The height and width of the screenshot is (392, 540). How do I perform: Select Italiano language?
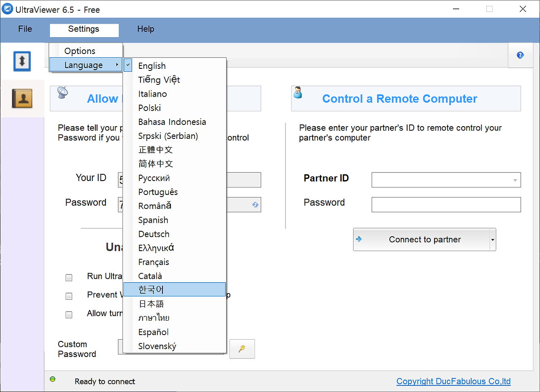pos(175,94)
